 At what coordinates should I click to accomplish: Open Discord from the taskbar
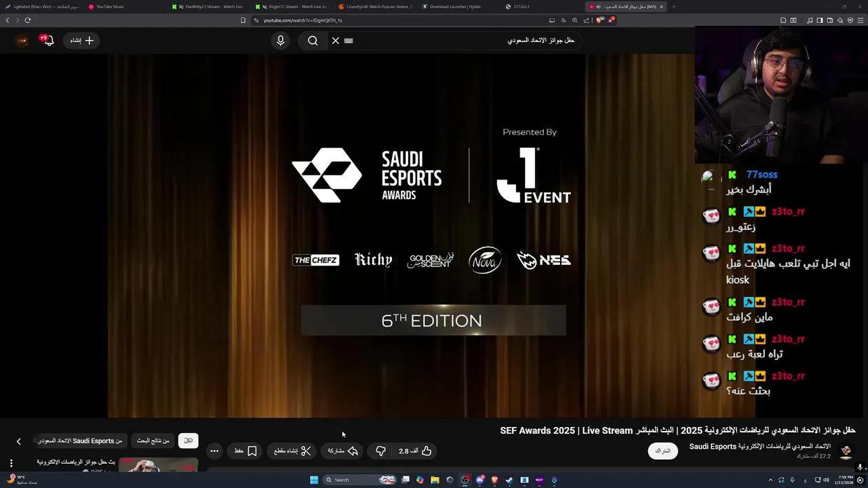pos(480,480)
